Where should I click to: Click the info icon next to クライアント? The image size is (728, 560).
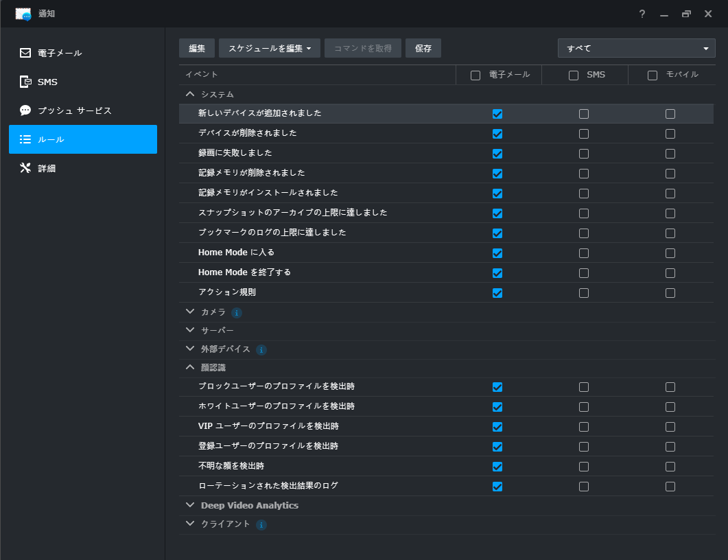tap(261, 525)
